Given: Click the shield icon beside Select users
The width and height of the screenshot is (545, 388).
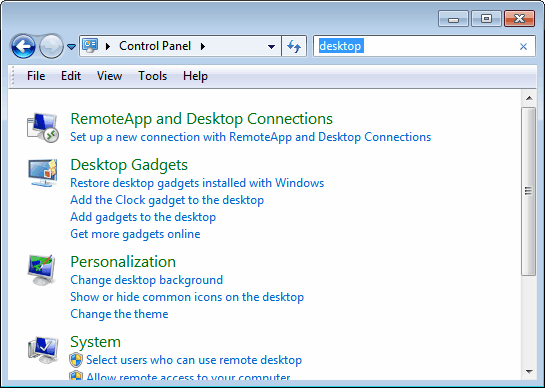Looking at the screenshot, I should pyautogui.click(x=76, y=360).
